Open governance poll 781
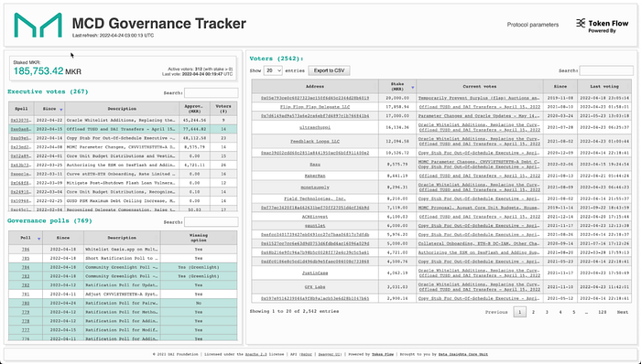This screenshot has height=364, width=641. click(x=26, y=294)
